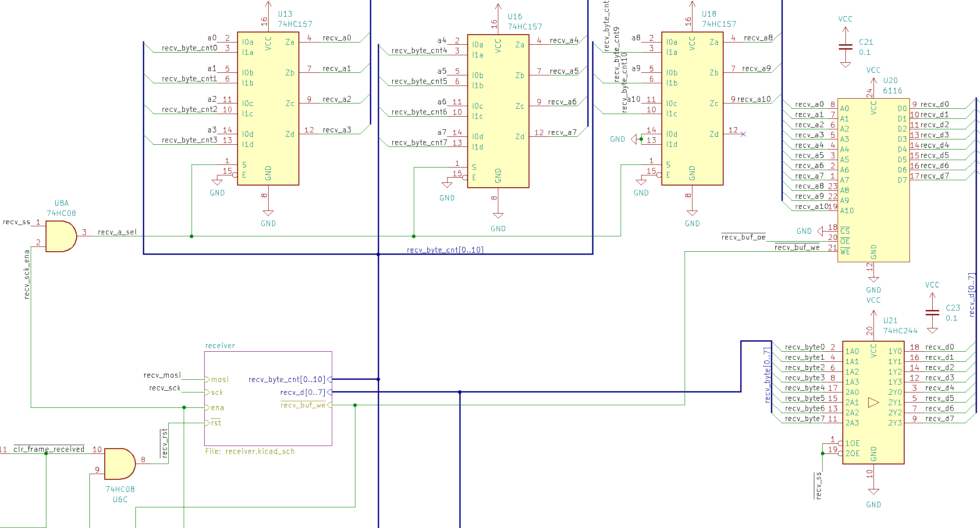980x528 pixels.
Task: Click the recv_buf_oe label near U20
Action: [x=743, y=237]
